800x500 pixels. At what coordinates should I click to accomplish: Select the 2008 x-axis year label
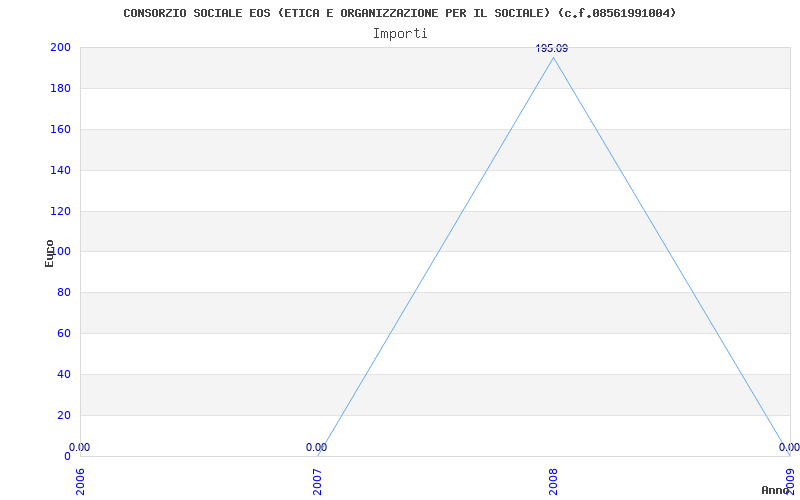554,483
